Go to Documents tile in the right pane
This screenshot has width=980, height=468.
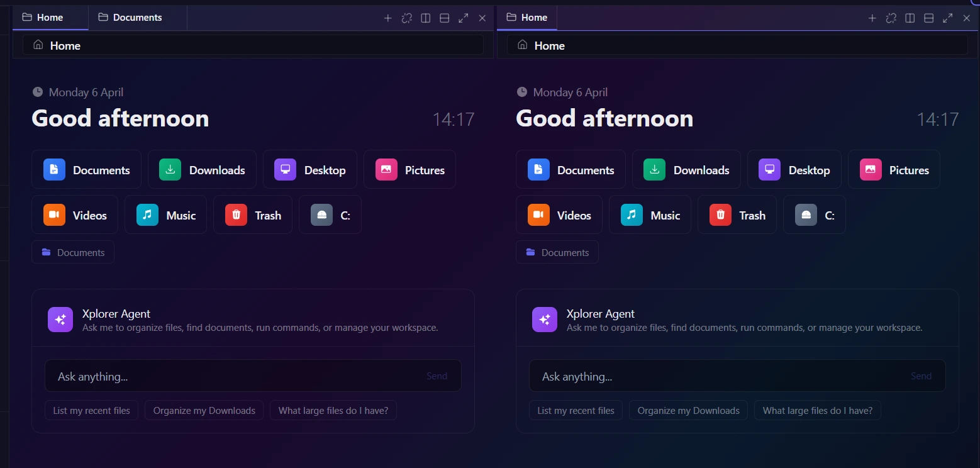[x=571, y=169]
